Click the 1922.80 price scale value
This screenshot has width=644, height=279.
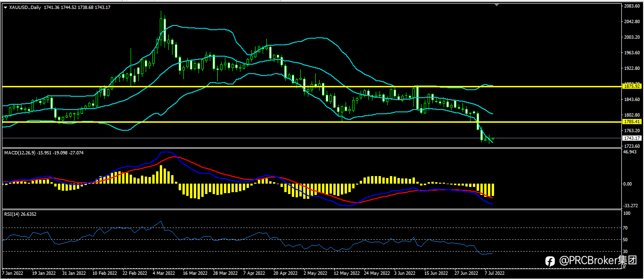[631, 68]
